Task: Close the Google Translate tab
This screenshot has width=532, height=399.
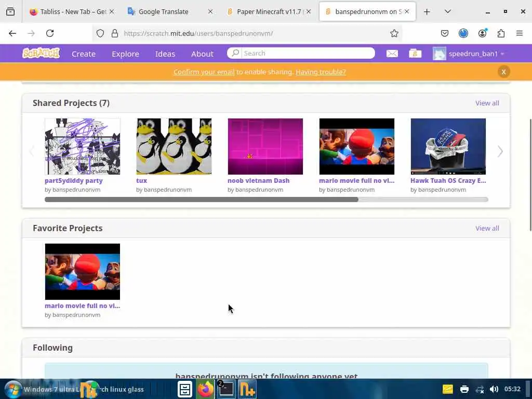Action: [x=210, y=11]
